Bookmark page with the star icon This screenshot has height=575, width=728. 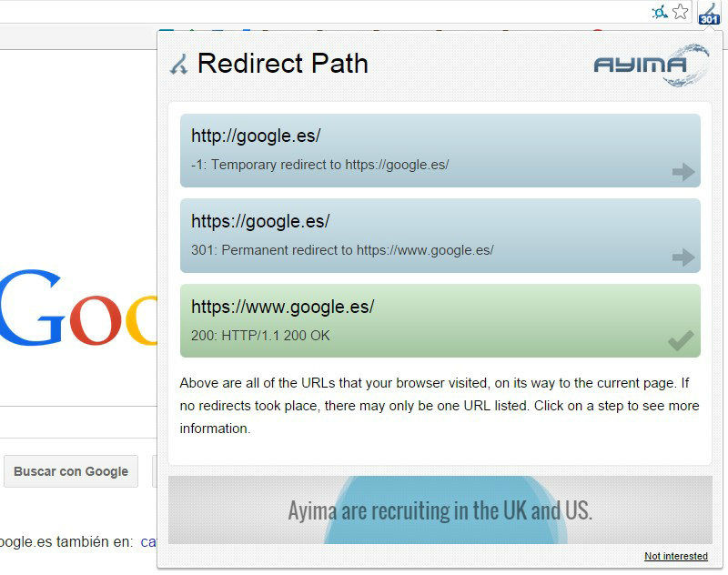coord(680,12)
